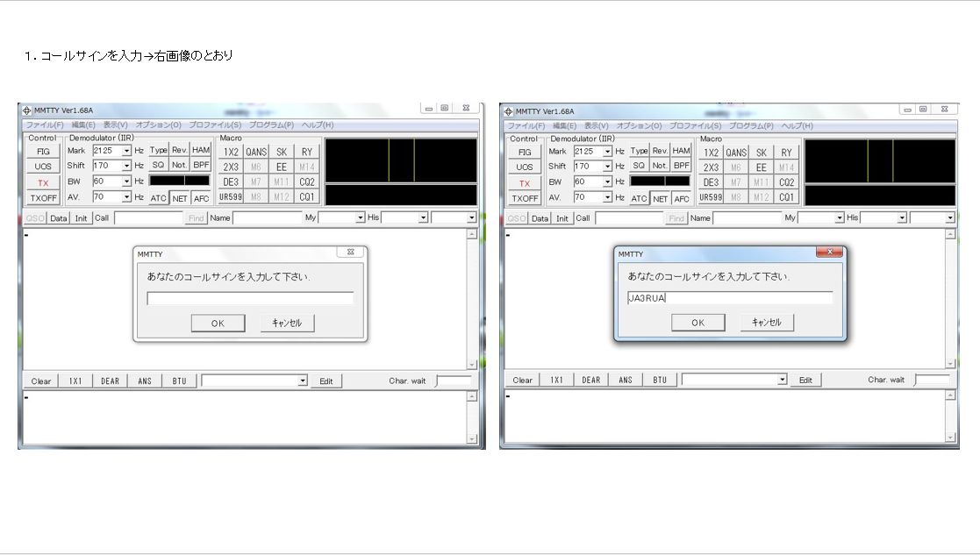This screenshot has width=980, height=555.
Task: Adjust Char. wait slider in right window
Action: coord(933,379)
